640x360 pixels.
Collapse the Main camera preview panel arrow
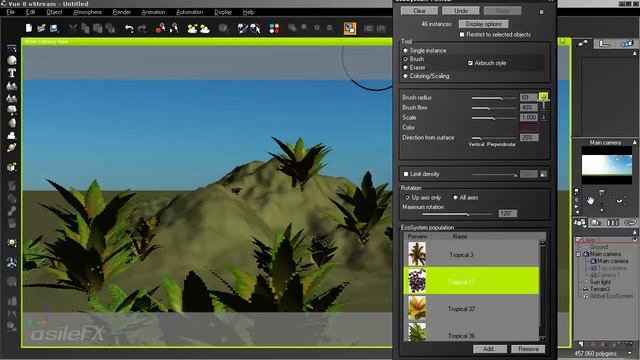point(635,142)
